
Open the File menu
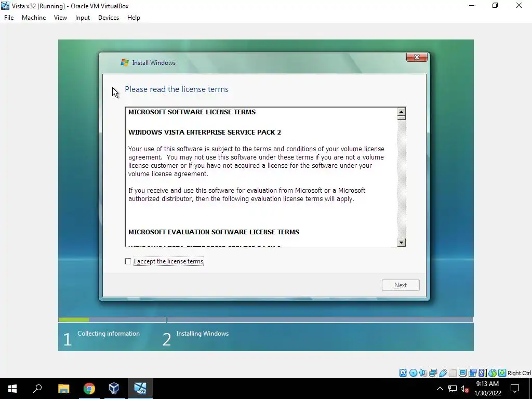coord(9,18)
